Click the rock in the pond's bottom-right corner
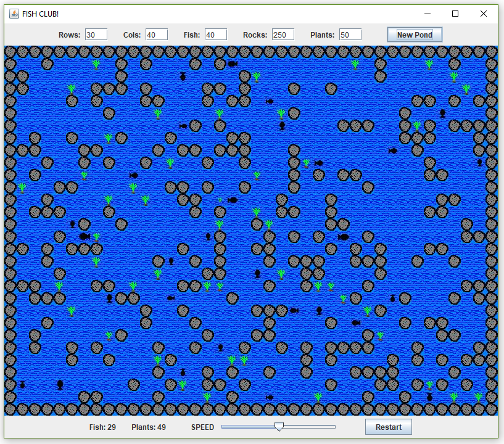Viewport: 504px width, 444px height. coord(491,409)
